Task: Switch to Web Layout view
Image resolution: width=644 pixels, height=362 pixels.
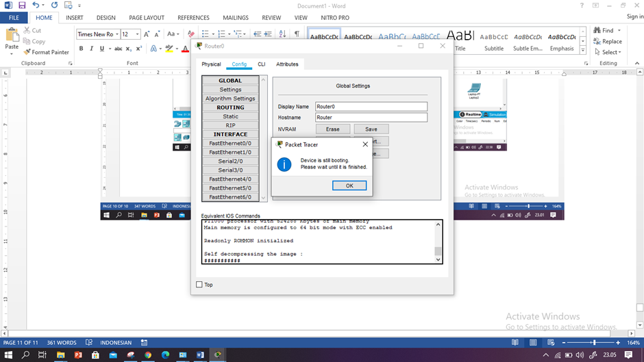Action: point(551,342)
